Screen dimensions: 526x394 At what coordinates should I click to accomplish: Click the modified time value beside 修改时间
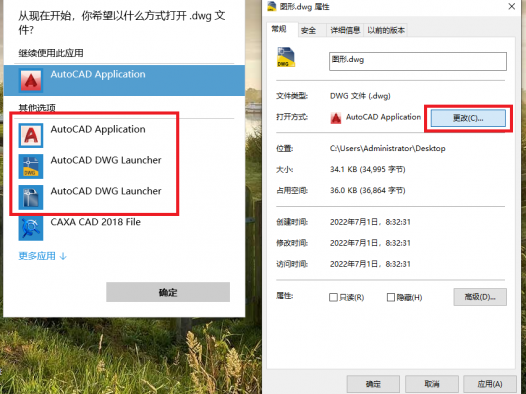coord(370,243)
